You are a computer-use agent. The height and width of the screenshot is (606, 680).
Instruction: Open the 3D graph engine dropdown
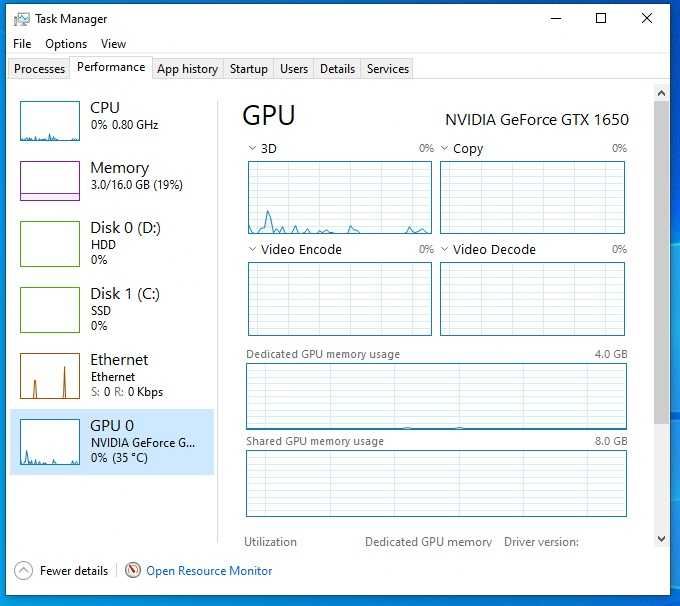pos(252,149)
